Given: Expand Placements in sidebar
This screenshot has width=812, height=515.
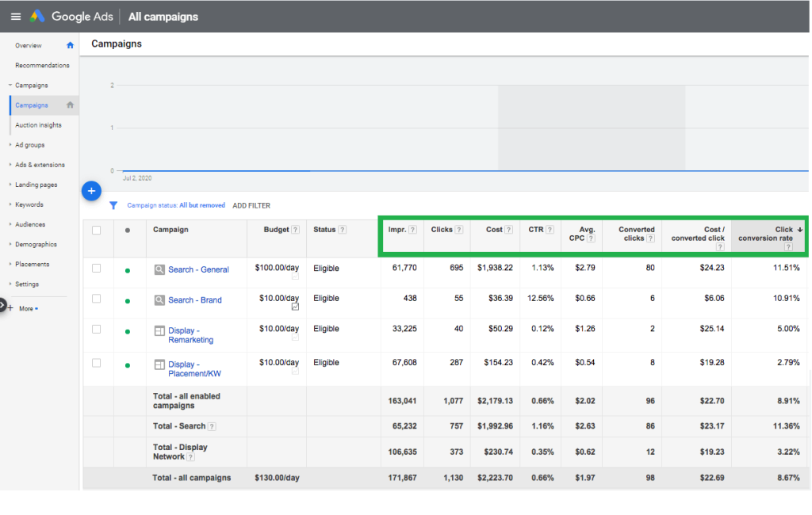Looking at the screenshot, I should (x=10, y=264).
